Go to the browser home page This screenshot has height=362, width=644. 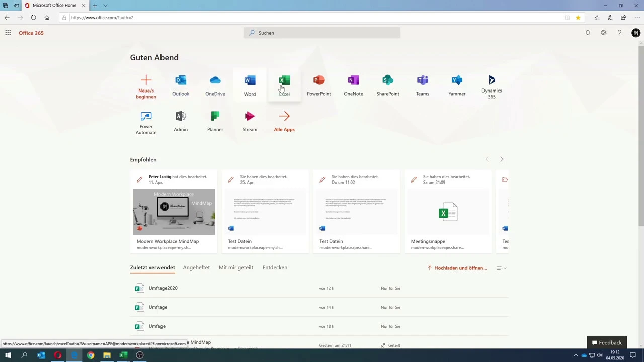[x=47, y=18]
